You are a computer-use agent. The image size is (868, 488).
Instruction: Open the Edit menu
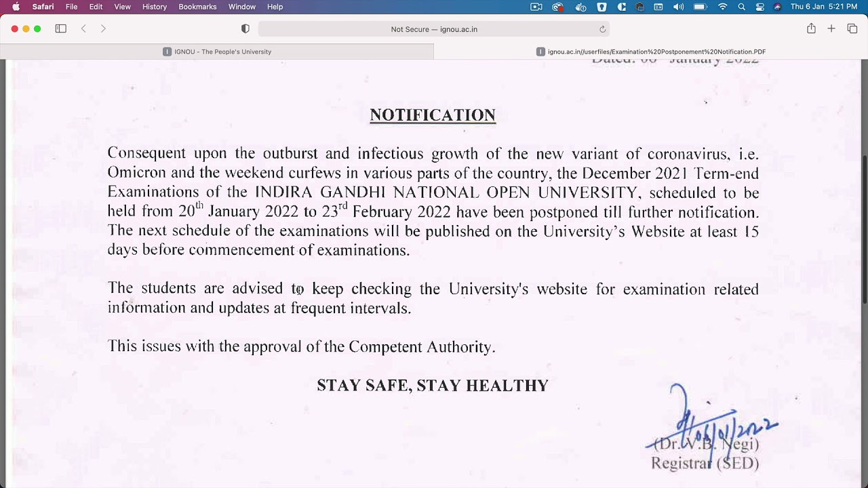pos(96,7)
